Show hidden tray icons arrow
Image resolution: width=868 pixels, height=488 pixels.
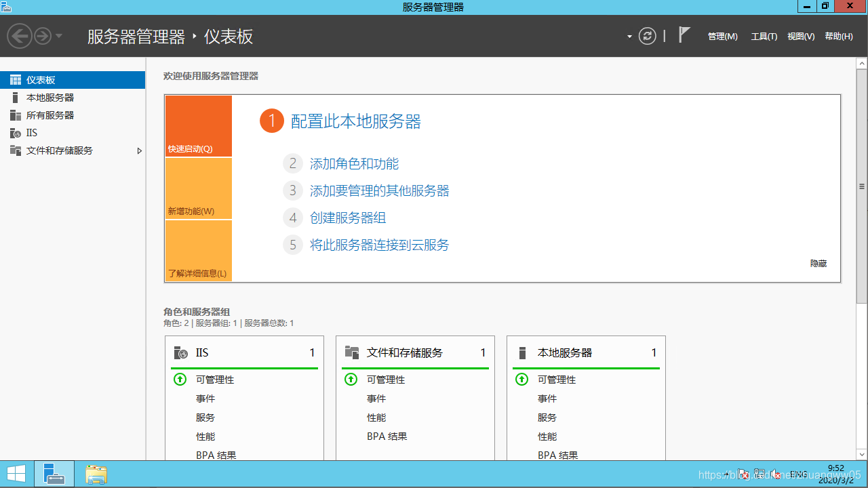click(x=727, y=474)
